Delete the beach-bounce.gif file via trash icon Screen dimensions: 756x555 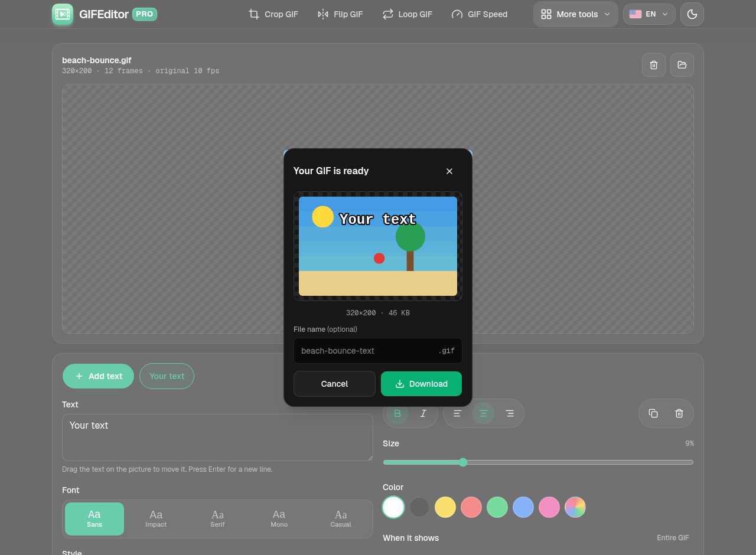coord(654,65)
